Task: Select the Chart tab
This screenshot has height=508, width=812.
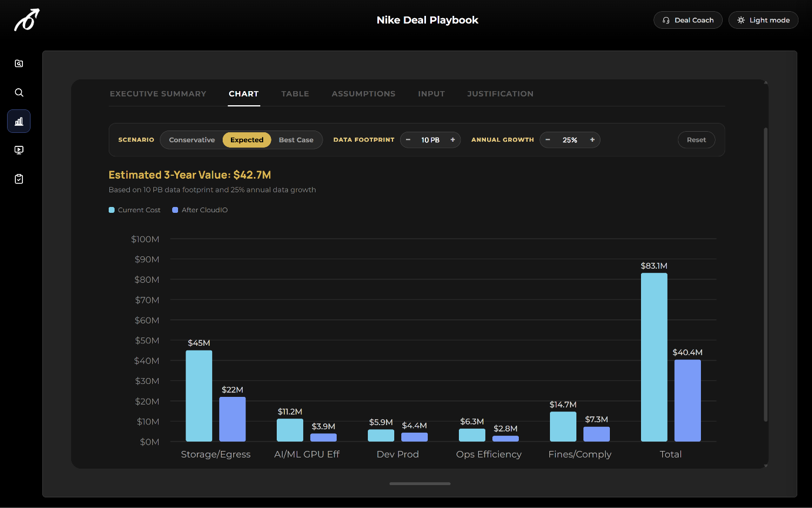Action: pos(244,93)
